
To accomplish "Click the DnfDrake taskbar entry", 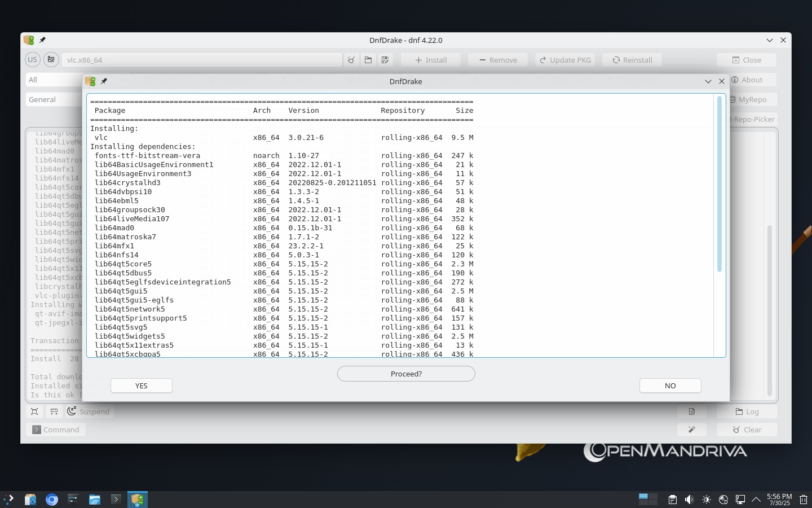I will pyautogui.click(x=138, y=499).
